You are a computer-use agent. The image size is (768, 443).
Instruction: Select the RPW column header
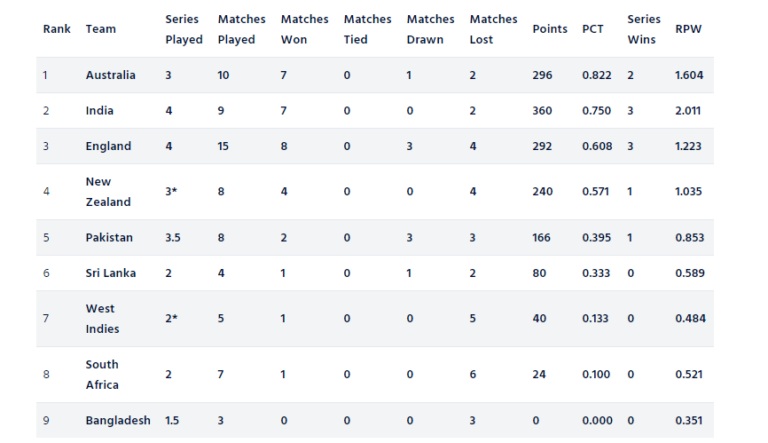[x=688, y=29]
